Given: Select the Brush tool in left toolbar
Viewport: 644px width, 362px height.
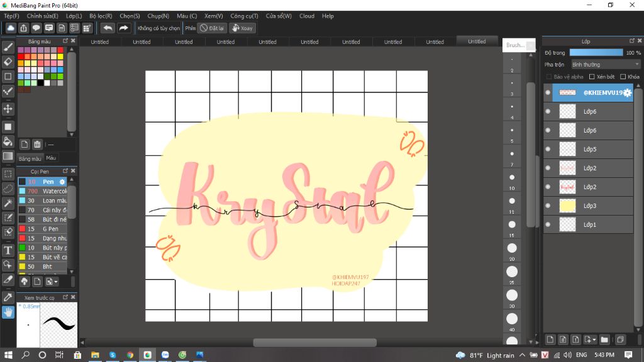Looking at the screenshot, I should (8, 47).
